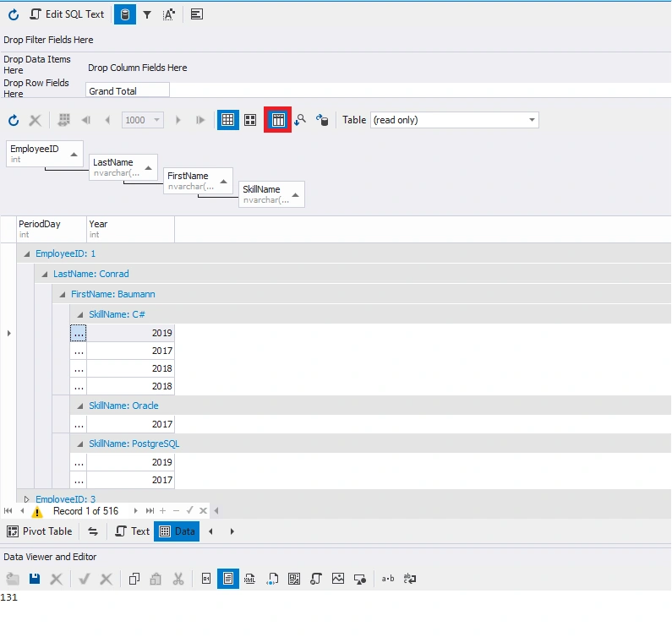Screen dimensions: 672x637
Task: Toggle the paginal mode grid icon
Action: pos(64,120)
